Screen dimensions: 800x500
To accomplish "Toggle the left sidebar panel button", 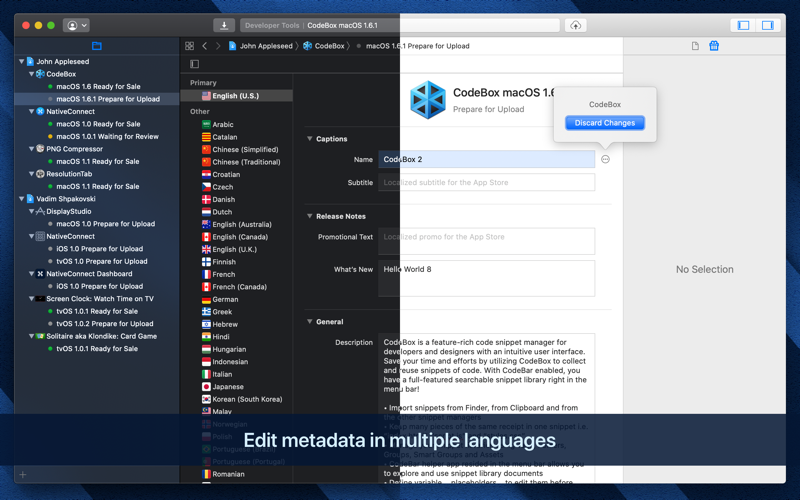I will coord(743,25).
